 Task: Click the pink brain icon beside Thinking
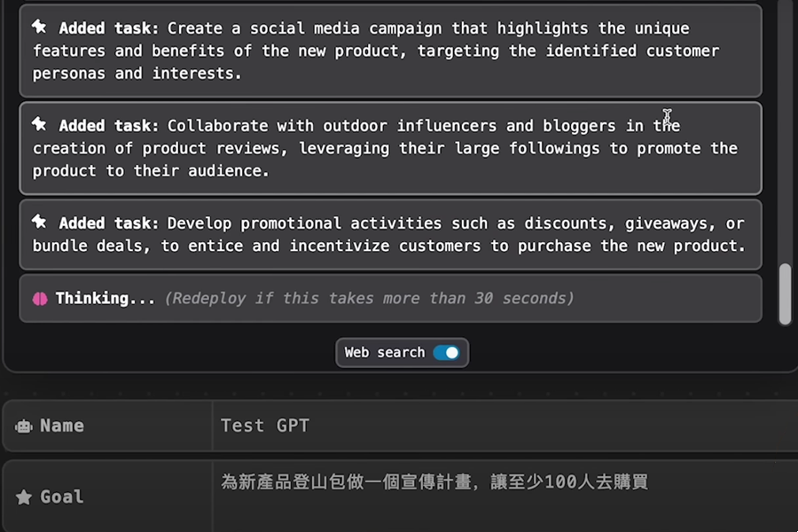pos(40,299)
